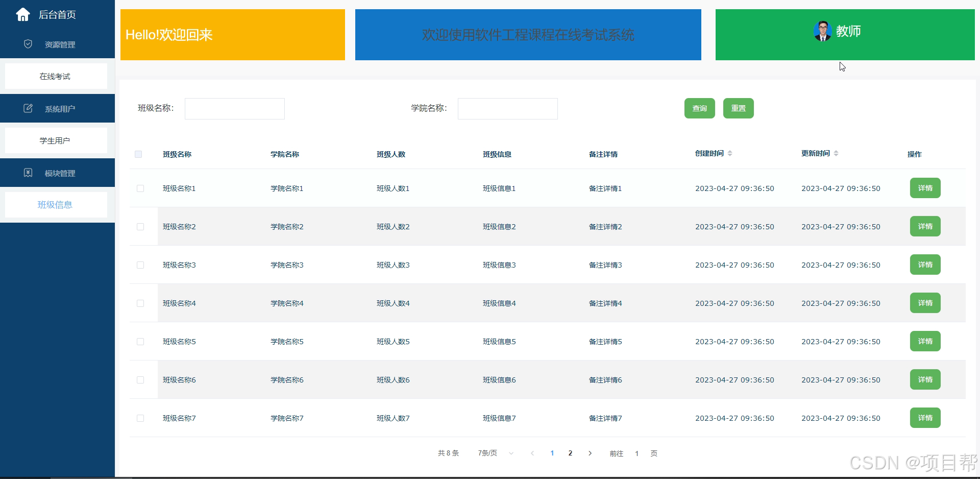The image size is (980, 479).
Task: Open the 7条/页 page size dropdown
Action: click(x=495, y=453)
